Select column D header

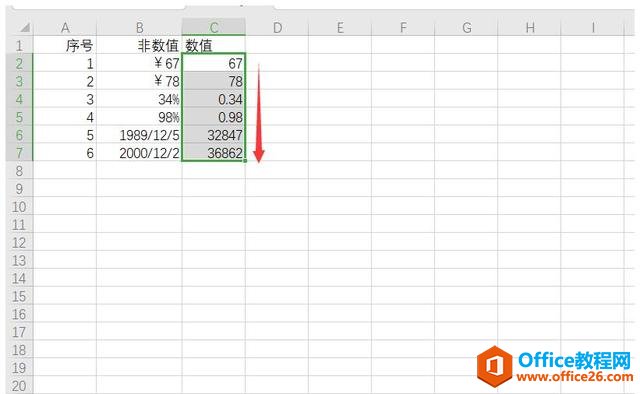click(277, 27)
